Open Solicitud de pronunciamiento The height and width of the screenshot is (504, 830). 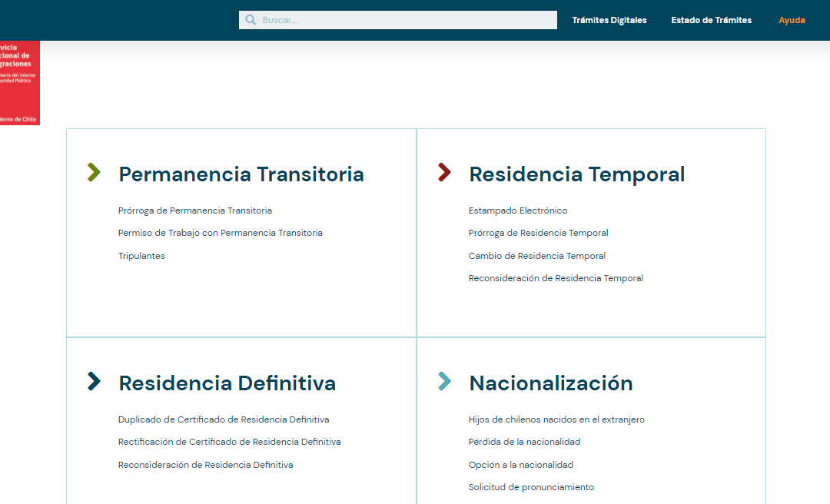pos(532,487)
